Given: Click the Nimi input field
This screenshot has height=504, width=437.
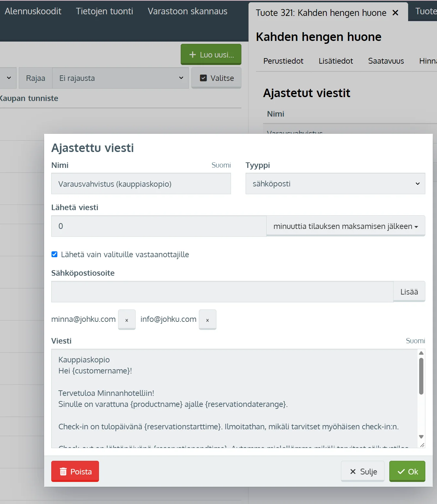Looking at the screenshot, I should click(141, 184).
